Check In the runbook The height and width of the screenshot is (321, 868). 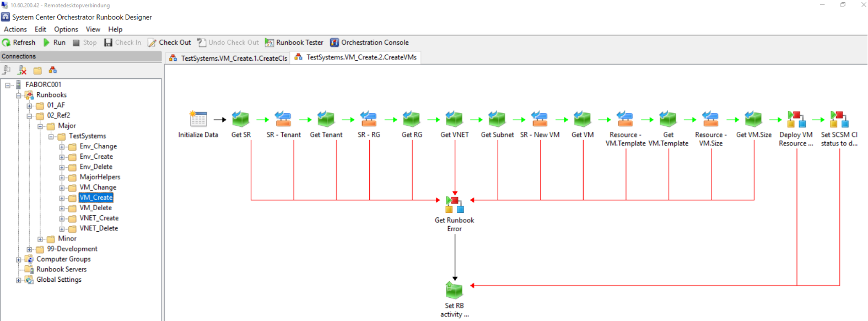point(122,42)
